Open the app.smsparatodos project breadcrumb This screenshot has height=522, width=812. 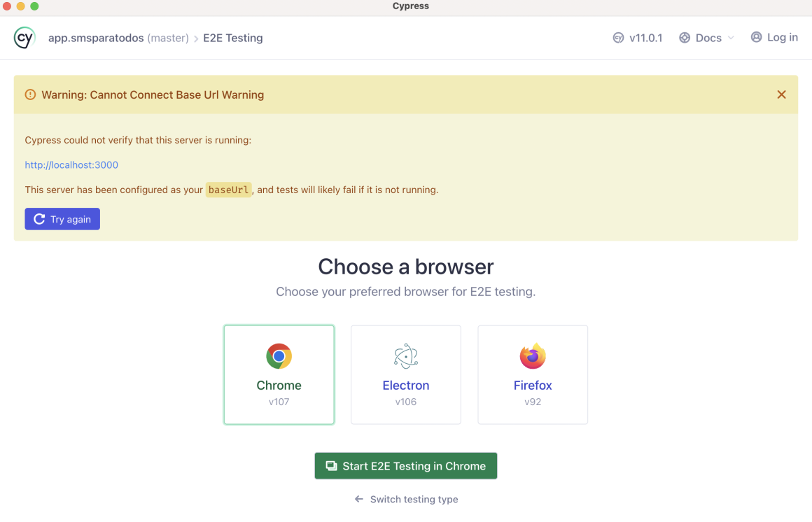(96, 38)
